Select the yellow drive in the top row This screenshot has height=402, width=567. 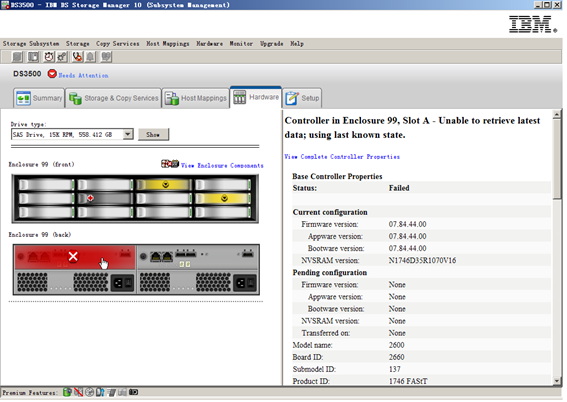[x=163, y=185]
